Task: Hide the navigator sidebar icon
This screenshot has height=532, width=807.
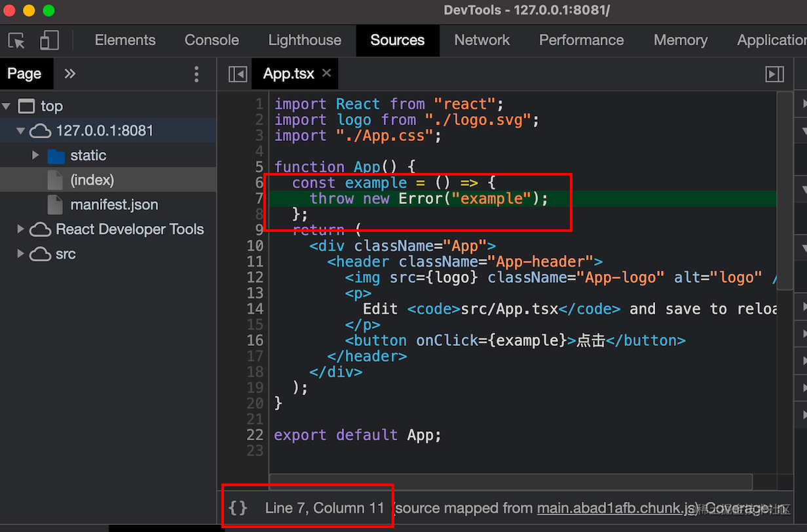Action: [x=238, y=74]
